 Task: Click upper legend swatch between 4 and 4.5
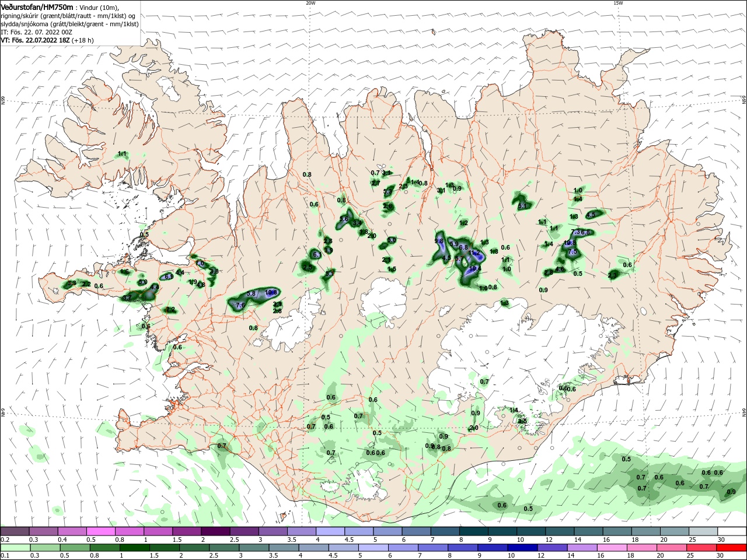[x=330, y=531]
